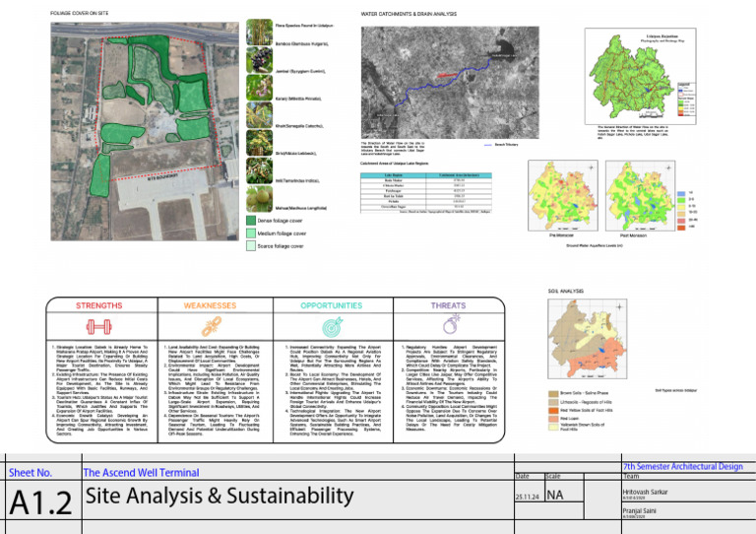Select the Khair species photo
This screenshot has height=534, width=756.
click(x=260, y=115)
